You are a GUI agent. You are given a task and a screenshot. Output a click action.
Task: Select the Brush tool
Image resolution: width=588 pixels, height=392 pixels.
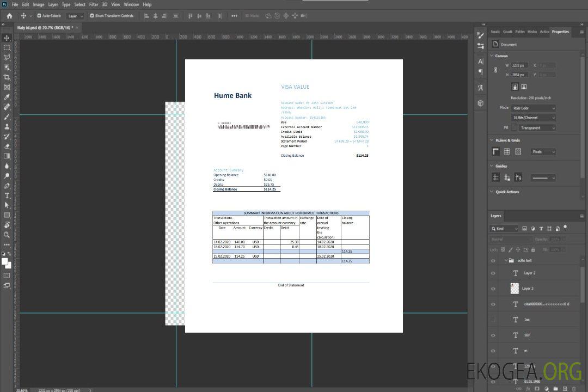coord(7,117)
